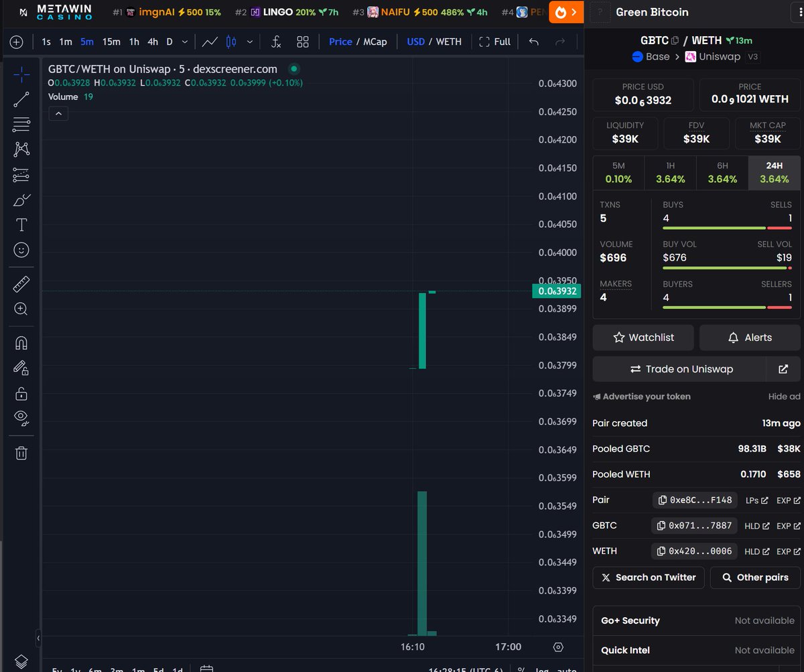Switch chart interval to 1h
The width and height of the screenshot is (804, 672).
pos(134,42)
